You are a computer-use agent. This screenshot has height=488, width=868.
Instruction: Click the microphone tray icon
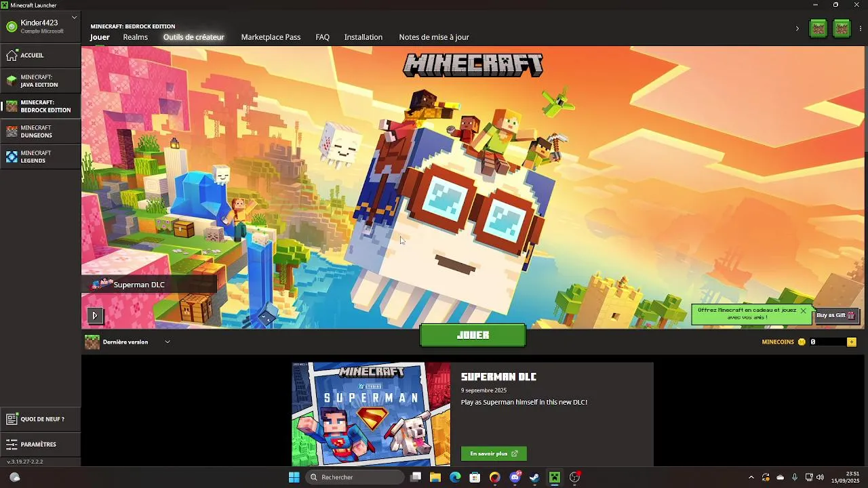[795, 477]
